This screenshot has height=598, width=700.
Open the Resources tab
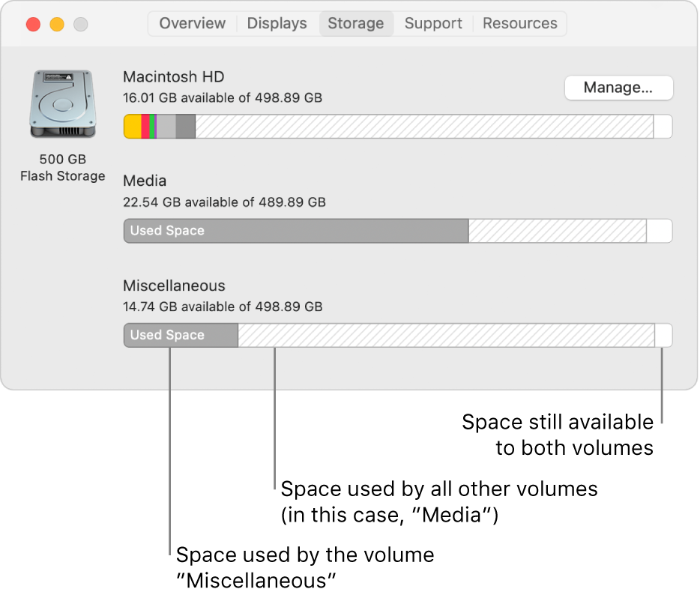click(x=520, y=23)
